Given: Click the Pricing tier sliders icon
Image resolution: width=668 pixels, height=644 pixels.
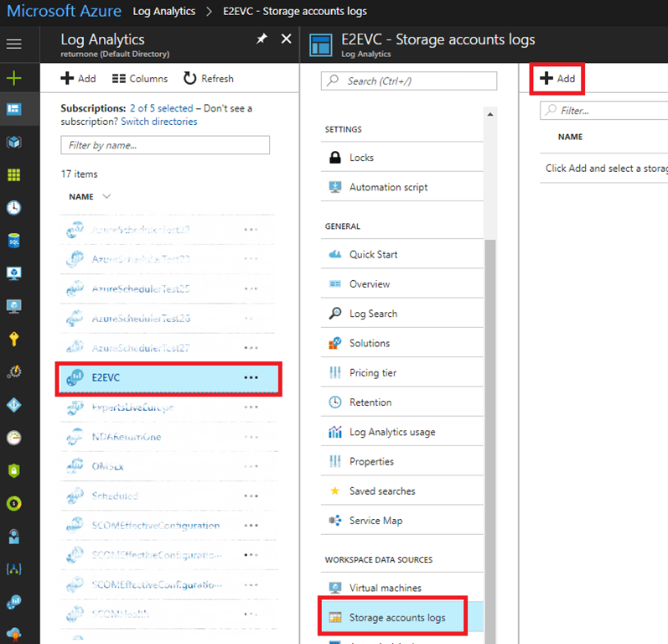Looking at the screenshot, I should [x=335, y=372].
